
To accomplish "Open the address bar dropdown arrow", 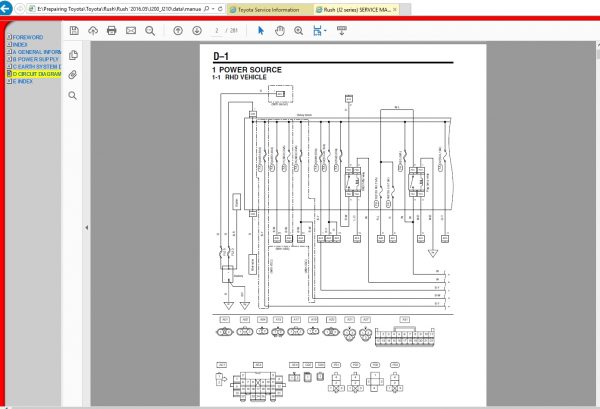I will tap(213, 8).
